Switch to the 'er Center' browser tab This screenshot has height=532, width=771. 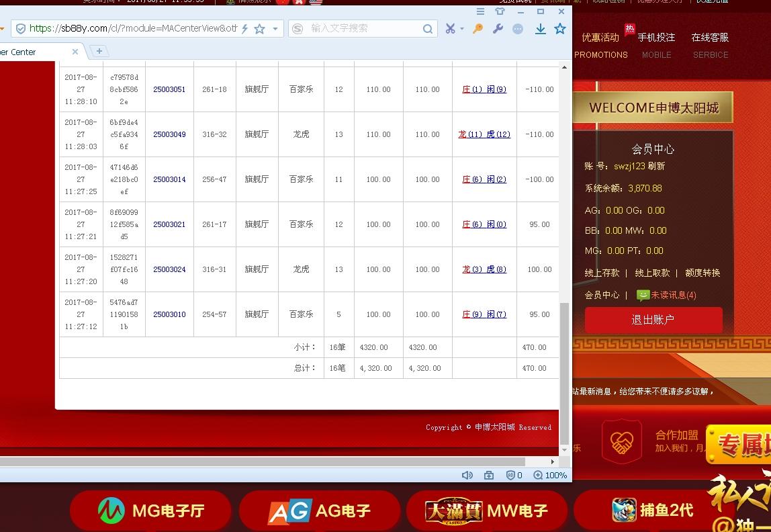tap(20, 51)
